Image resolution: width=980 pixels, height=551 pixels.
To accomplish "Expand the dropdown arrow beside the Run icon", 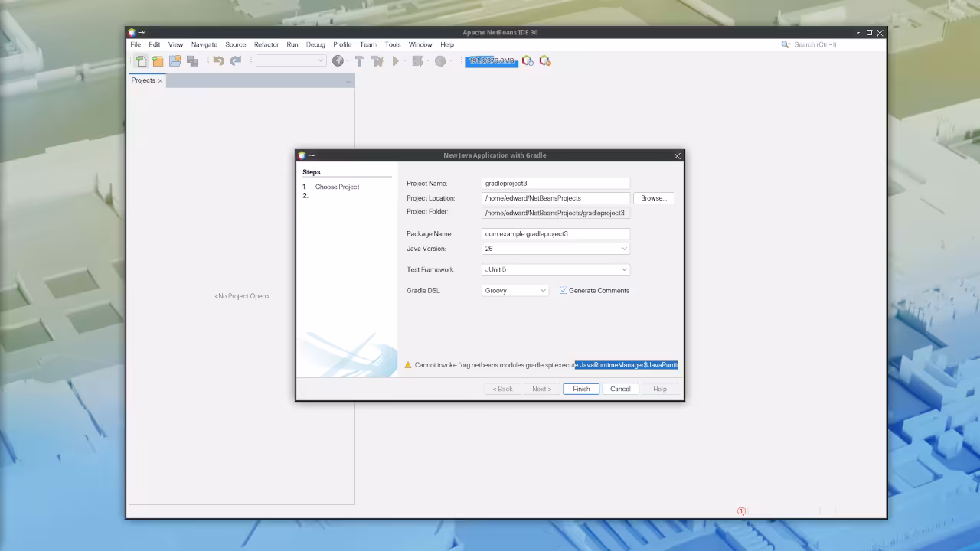I will [405, 61].
